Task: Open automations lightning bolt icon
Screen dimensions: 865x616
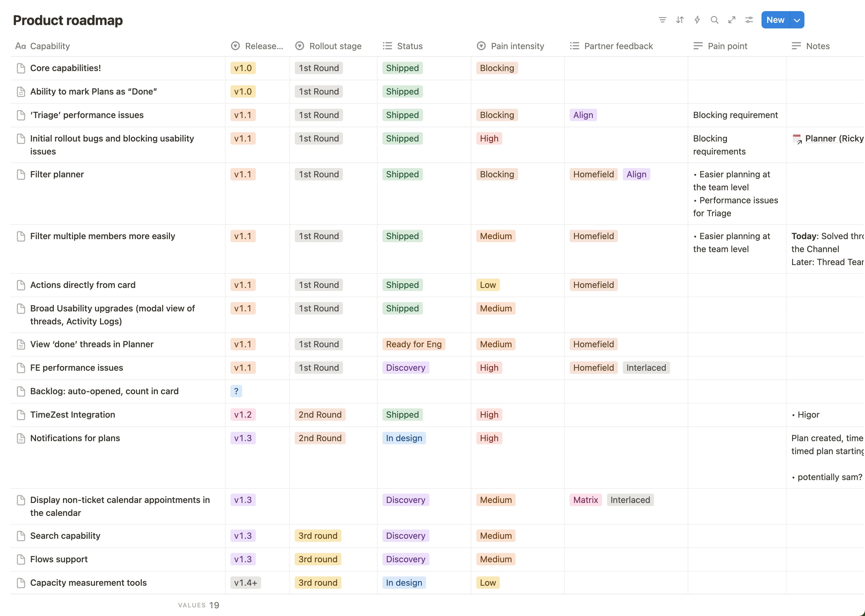Action: coord(697,20)
